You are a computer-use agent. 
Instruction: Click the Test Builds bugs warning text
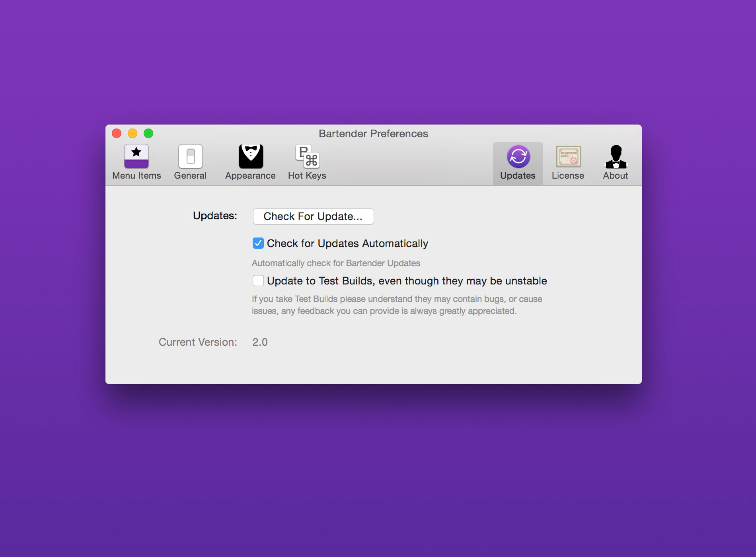point(397,305)
